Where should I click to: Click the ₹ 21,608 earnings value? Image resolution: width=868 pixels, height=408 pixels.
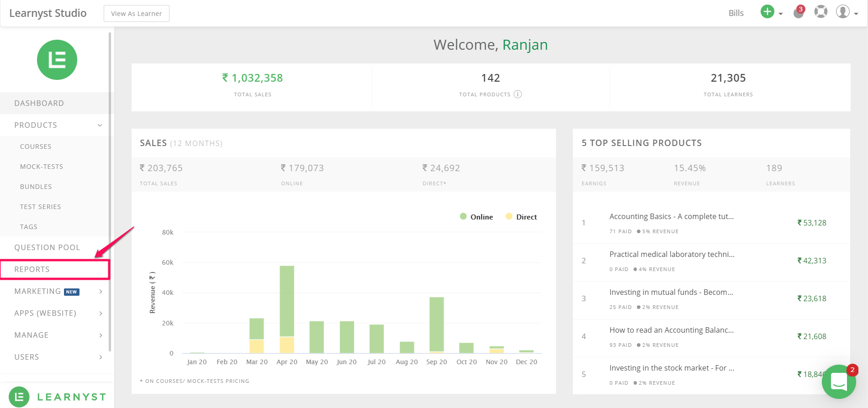[812, 336]
